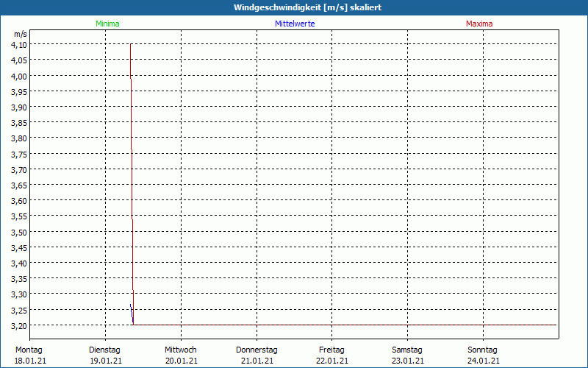
Task: Click the 'Dienstag' day label
Action: pos(104,350)
